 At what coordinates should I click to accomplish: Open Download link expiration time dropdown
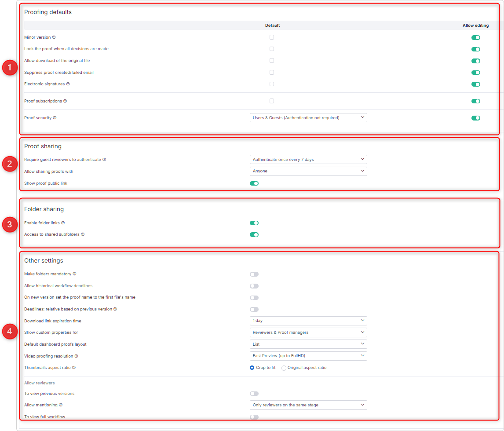308,321
